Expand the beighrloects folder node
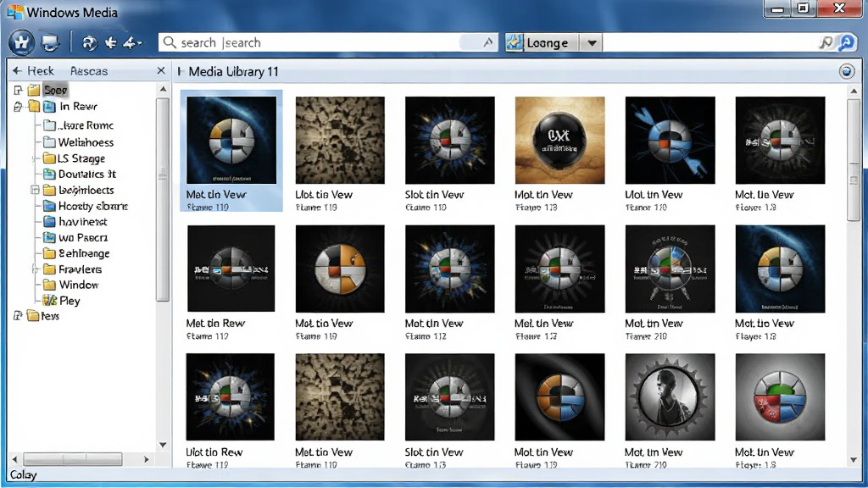This screenshot has height=488, width=868. [35, 190]
